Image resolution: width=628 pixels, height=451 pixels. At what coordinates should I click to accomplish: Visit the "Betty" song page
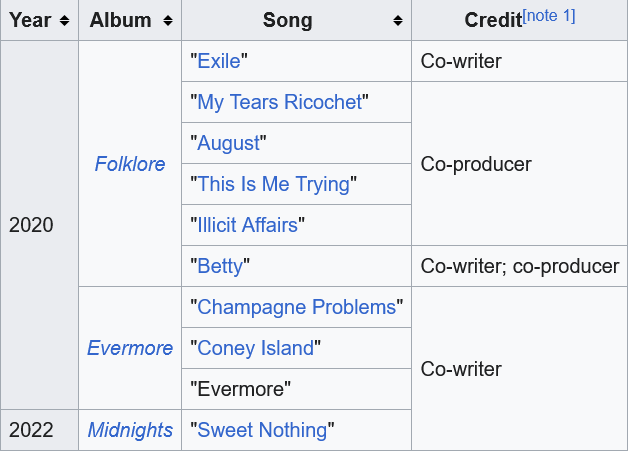tap(220, 266)
